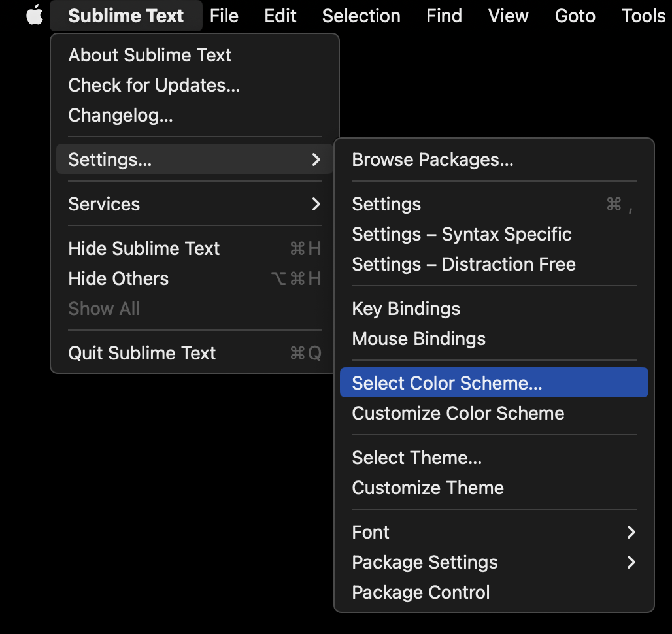Open the Tools menu

(x=643, y=16)
